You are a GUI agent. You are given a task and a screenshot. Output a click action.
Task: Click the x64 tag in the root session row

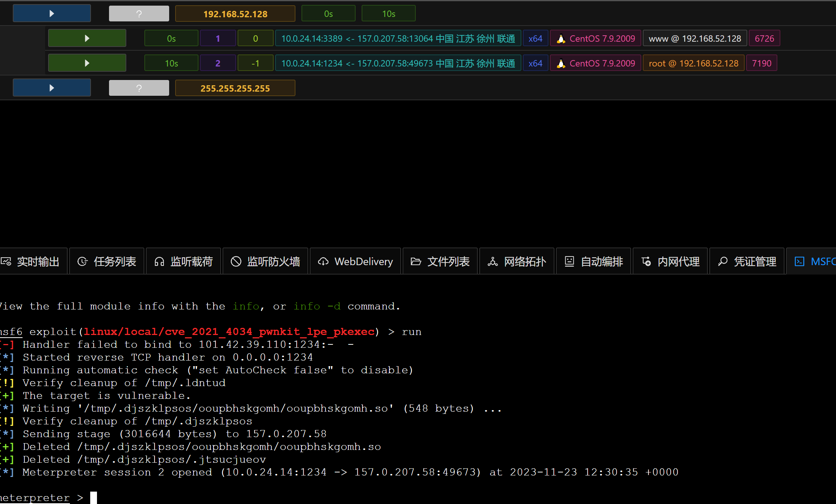(x=535, y=63)
